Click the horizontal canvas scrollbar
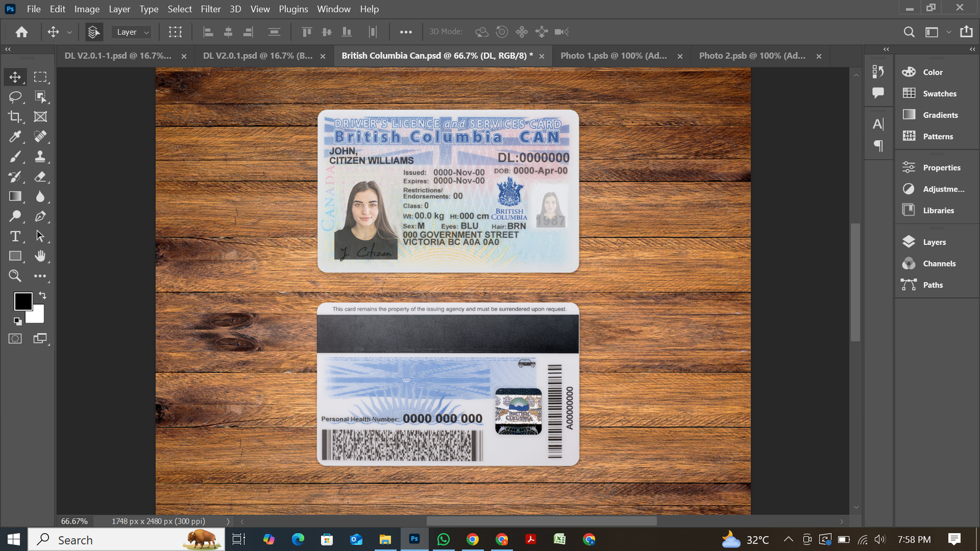Viewport: 980px width, 551px height. 541,522
